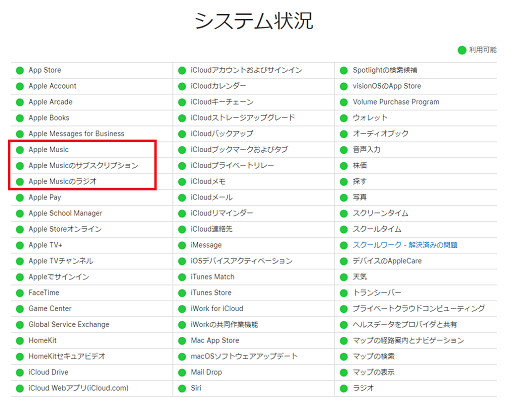Click the status dot for Mac App Store
507x400 pixels.
pyautogui.click(x=182, y=341)
